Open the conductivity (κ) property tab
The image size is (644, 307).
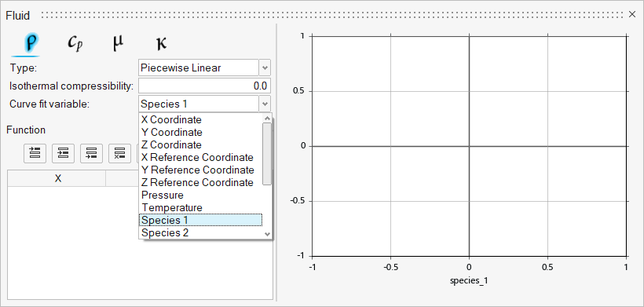tap(162, 43)
